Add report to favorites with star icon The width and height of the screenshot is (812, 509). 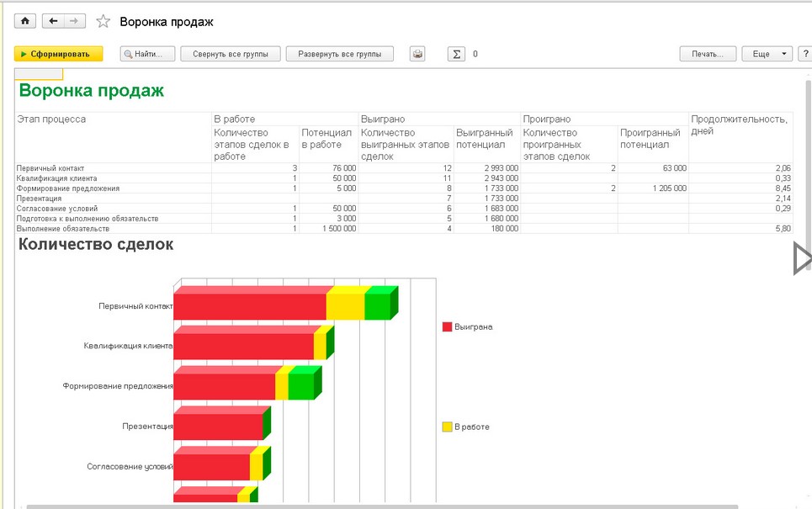[103, 22]
